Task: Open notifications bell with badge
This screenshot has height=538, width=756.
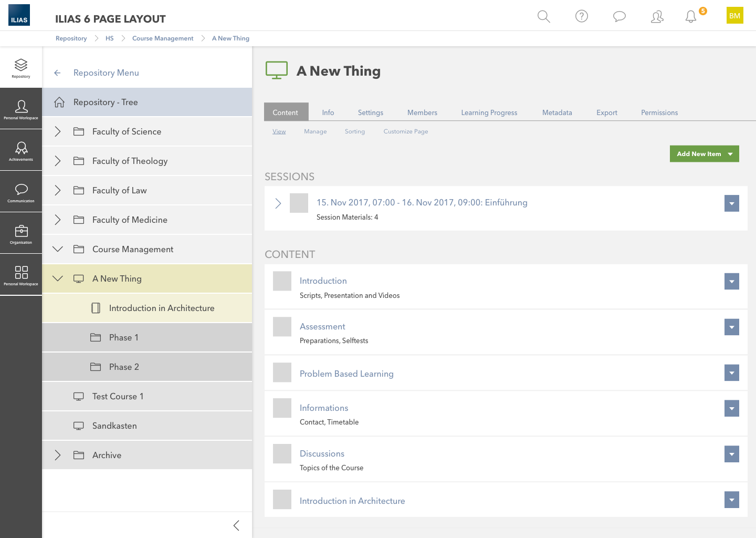Action: [691, 16]
